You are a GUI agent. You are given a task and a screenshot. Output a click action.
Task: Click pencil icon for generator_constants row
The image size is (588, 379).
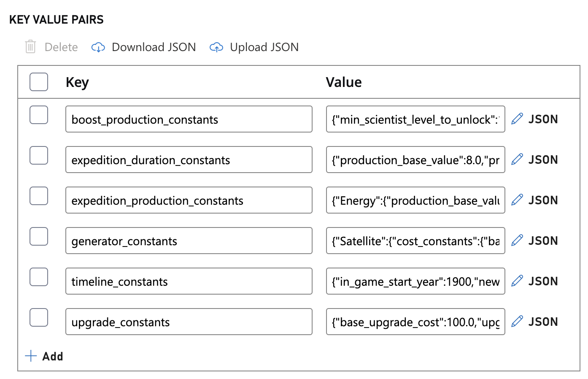click(x=517, y=241)
